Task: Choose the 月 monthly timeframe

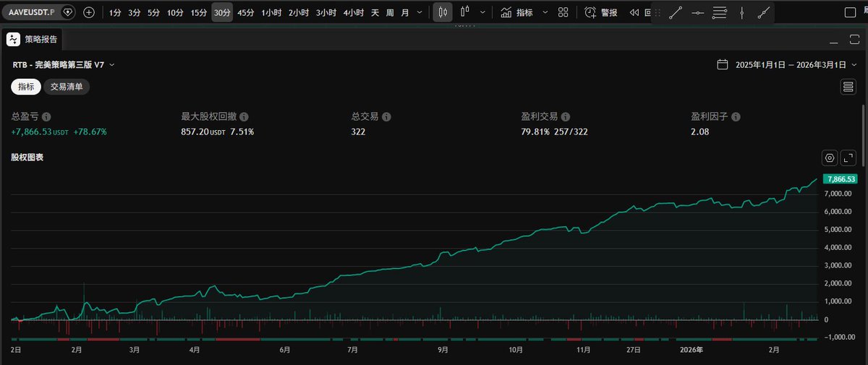Action: click(x=404, y=12)
